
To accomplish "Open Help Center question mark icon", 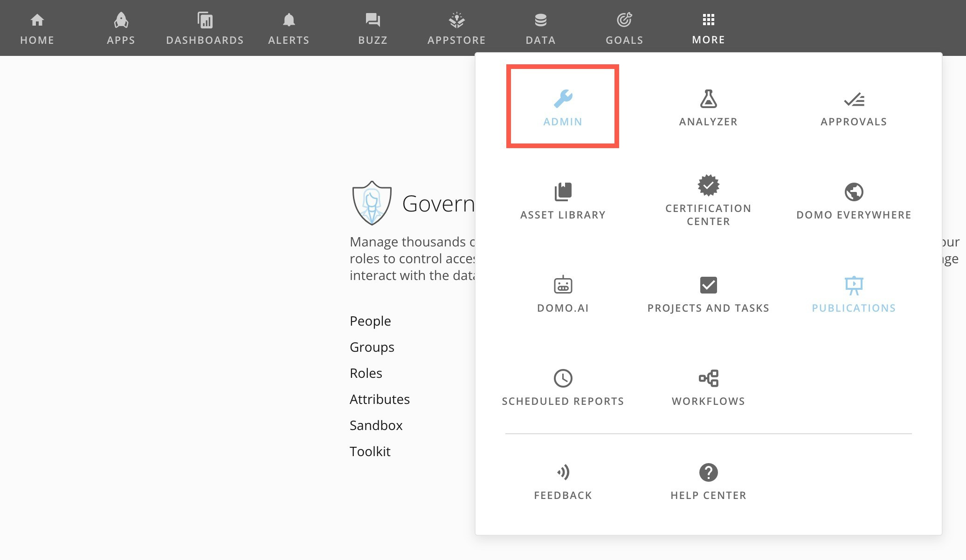I will point(708,472).
